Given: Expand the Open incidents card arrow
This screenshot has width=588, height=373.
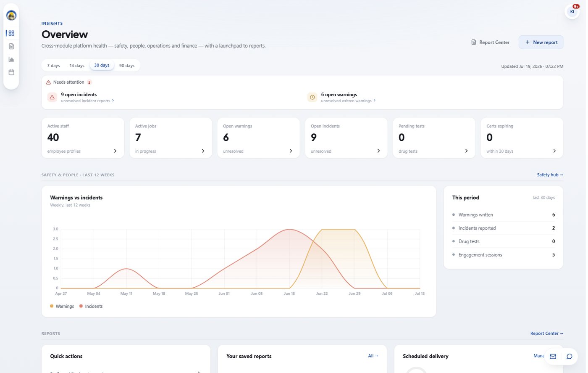Looking at the screenshot, I should [x=378, y=151].
